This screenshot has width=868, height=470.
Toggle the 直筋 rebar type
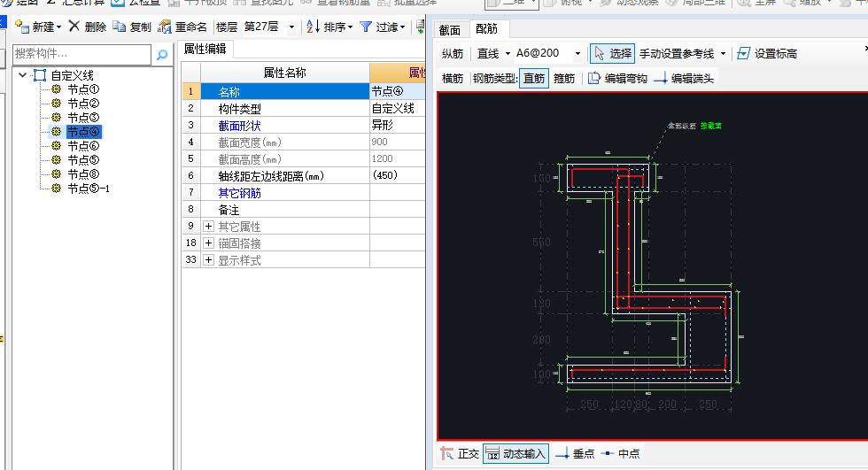point(534,79)
